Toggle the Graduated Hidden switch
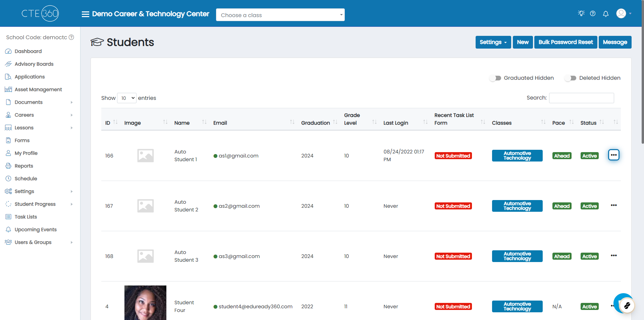 495,78
